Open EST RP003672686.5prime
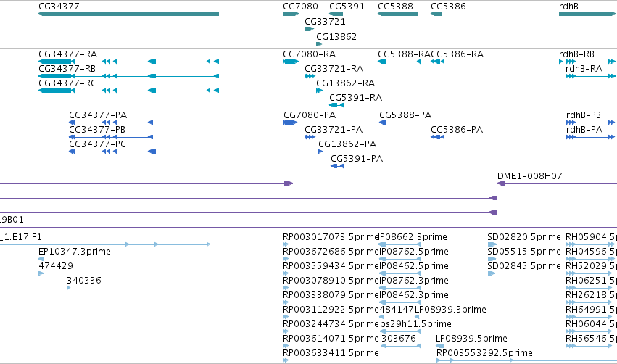The height and width of the screenshot is (364, 617). (286, 259)
